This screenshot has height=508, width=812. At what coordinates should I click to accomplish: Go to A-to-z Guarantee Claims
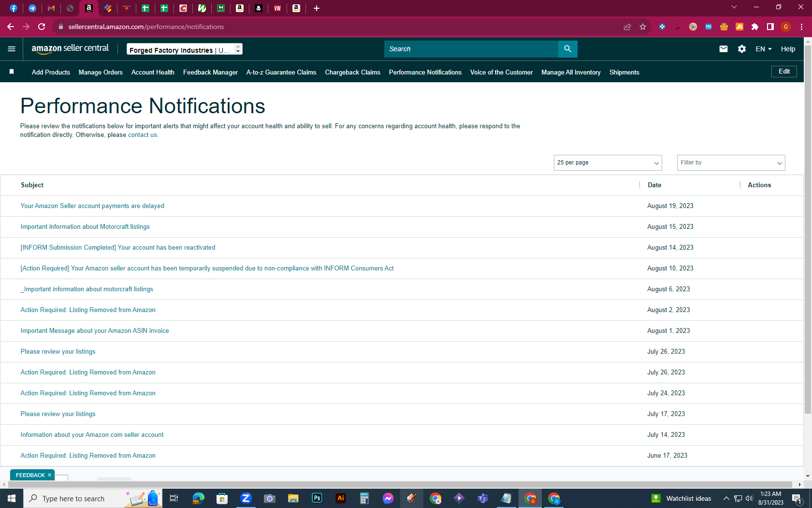[281, 72]
